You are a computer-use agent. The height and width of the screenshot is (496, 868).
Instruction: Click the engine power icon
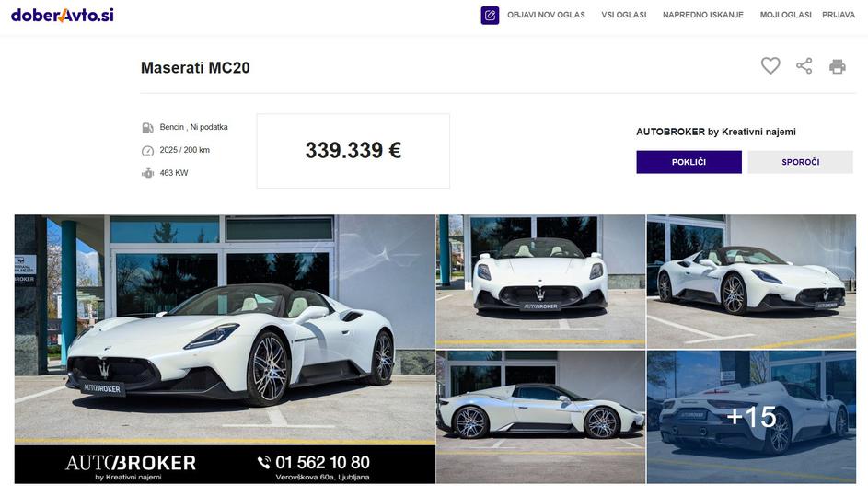click(147, 173)
